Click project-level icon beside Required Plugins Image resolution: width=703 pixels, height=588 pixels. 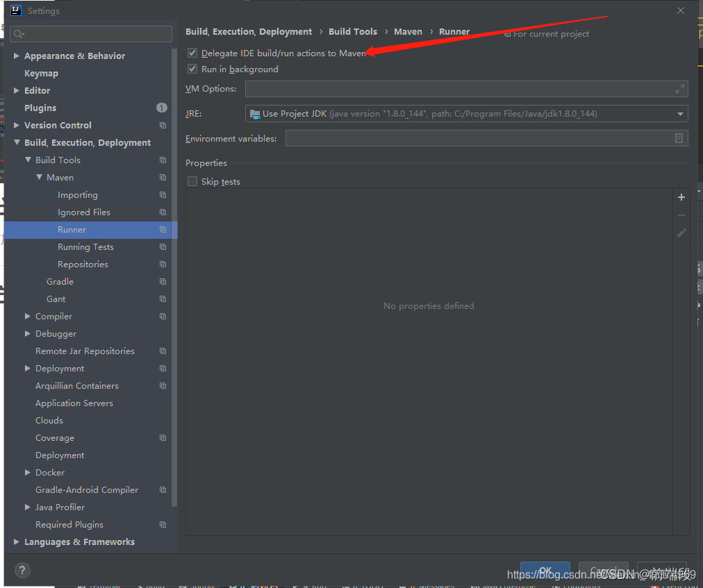tap(163, 524)
